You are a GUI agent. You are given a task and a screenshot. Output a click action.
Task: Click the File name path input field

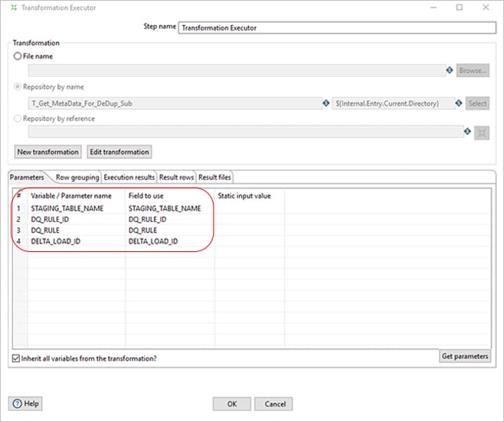pos(237,70)
